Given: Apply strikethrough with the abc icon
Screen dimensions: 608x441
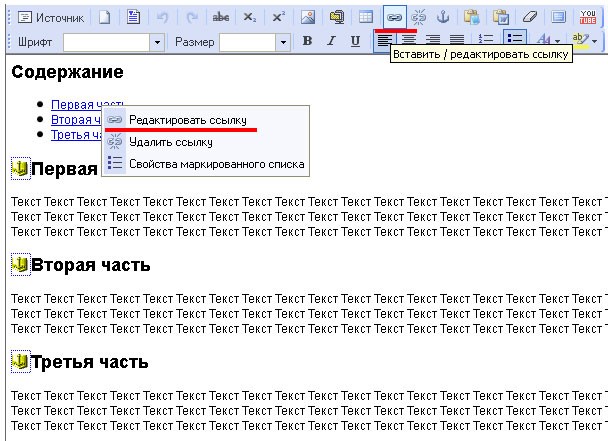Looking at the screenshot, I should (x=221, y=17).
